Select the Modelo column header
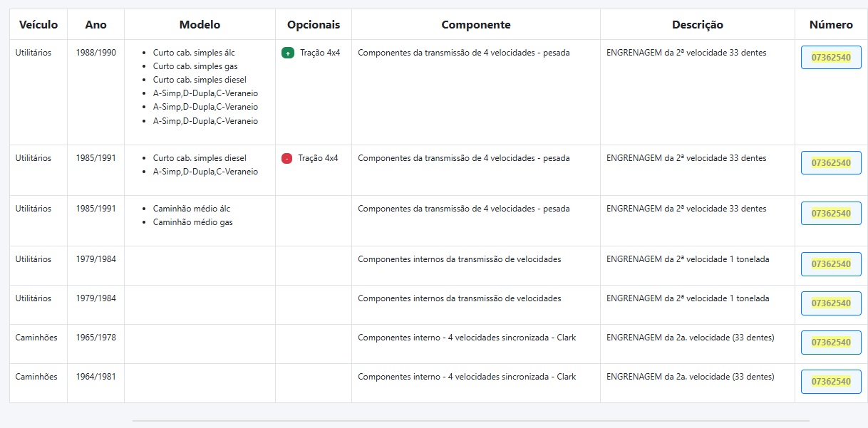 (x=200, y=24)
